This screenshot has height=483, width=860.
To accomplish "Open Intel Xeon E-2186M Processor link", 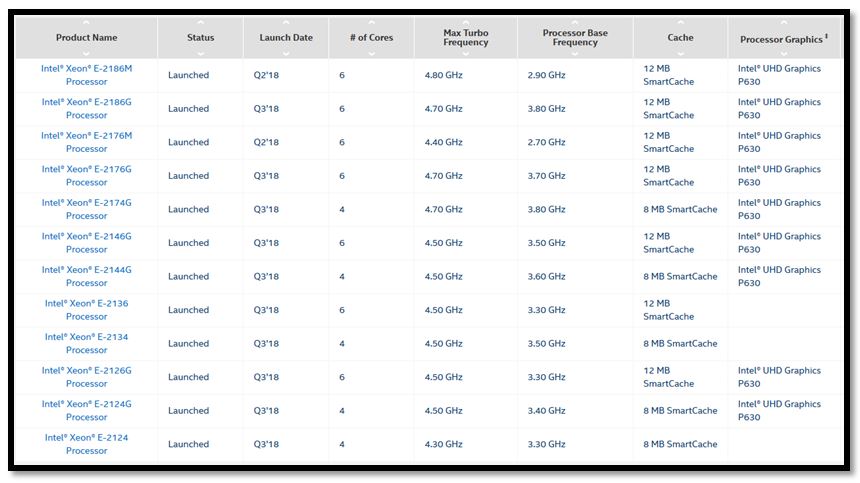I will [86, 75].
